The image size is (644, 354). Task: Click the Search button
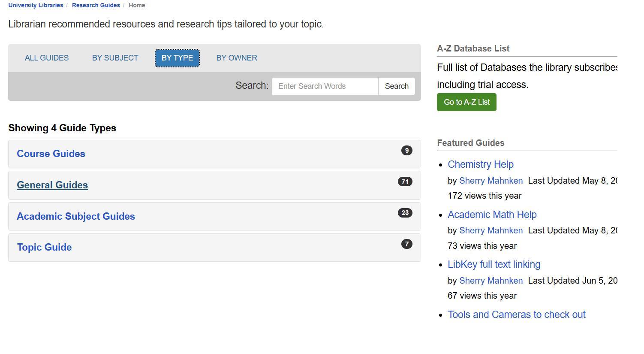pos(397,86)
